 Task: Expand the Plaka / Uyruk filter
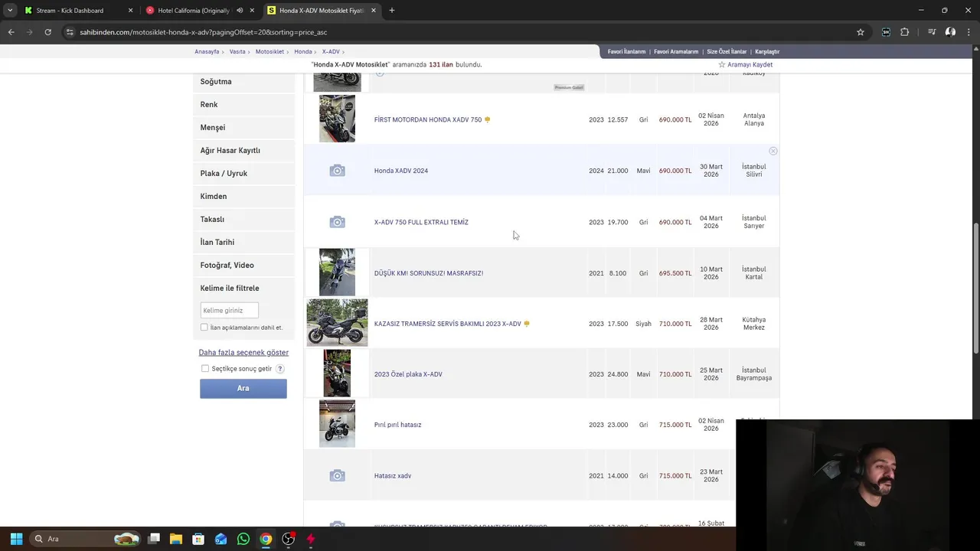click(244, 174)
